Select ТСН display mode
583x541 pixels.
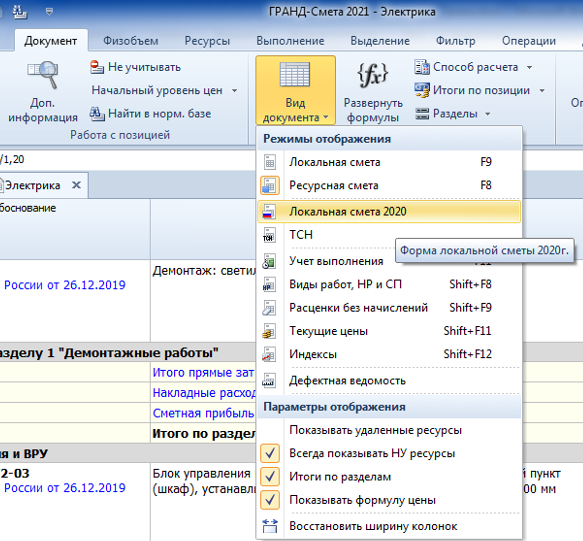click(389, 235)
